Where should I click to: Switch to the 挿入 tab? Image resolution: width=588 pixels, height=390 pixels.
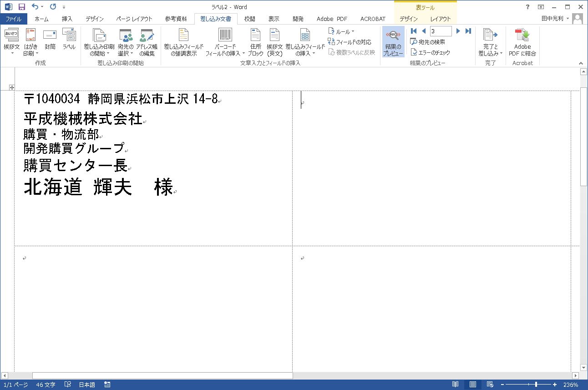click(67, 19)
